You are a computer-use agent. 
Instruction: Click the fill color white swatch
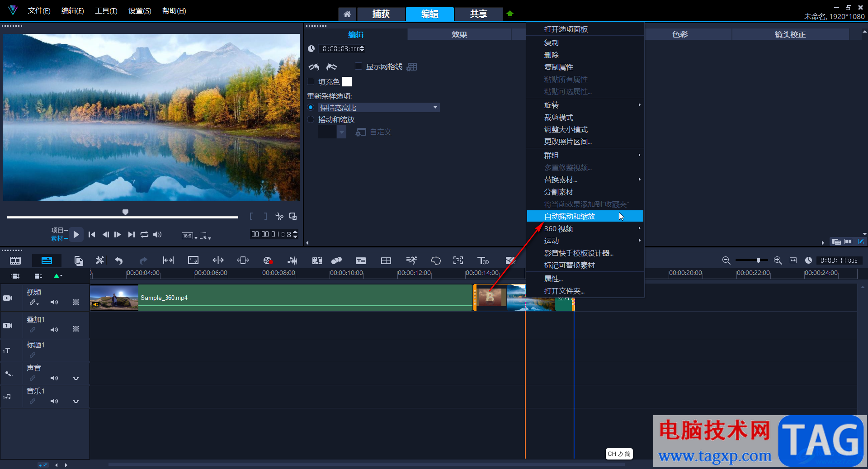pyautogui.click(x=347, y=82)
